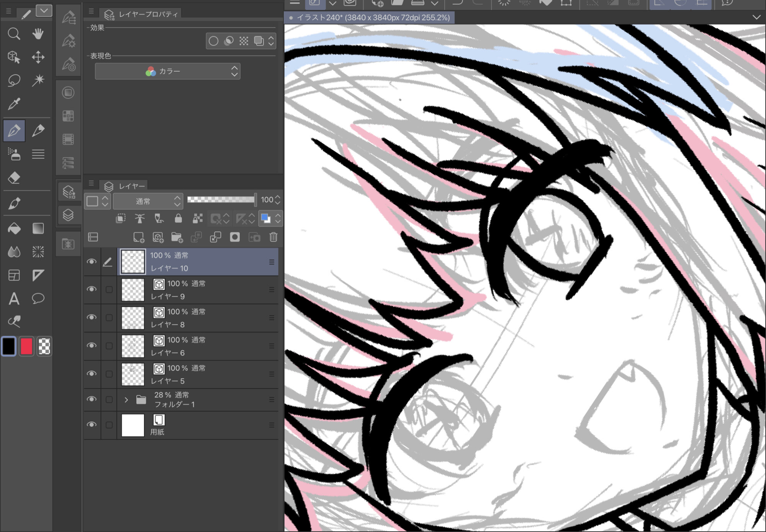The image size is (766, 532).
Task: Select the Fill bucket tool
Action: pyautogui.click(x=14, y=229)
